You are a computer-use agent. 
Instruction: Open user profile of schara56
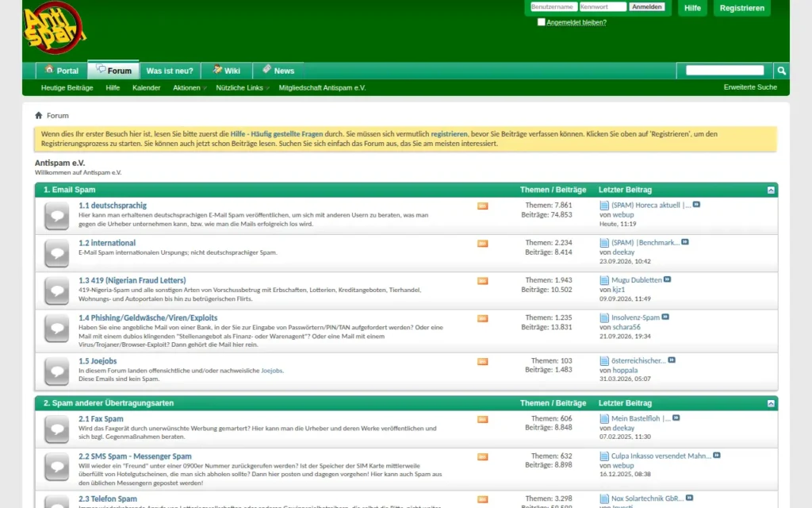(626, 327)
